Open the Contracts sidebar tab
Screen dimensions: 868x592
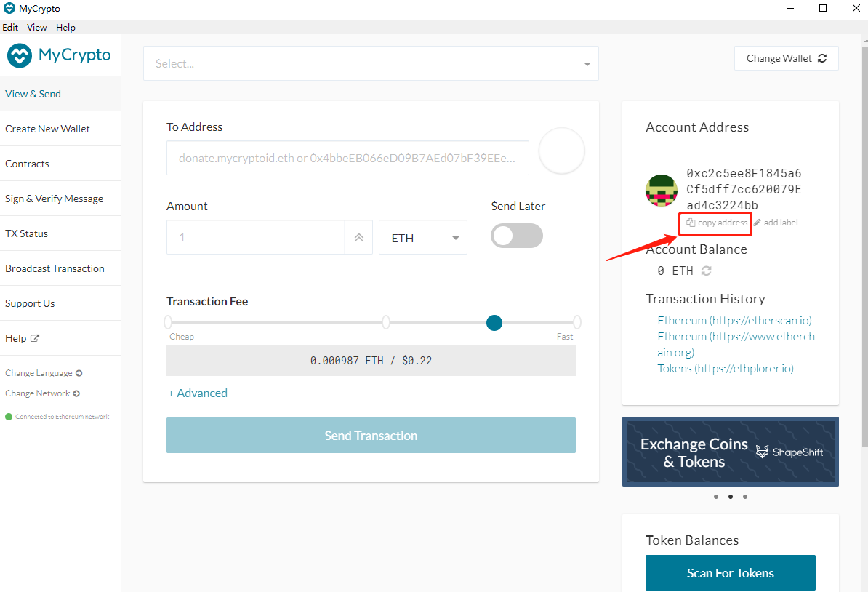pos(28,164)
